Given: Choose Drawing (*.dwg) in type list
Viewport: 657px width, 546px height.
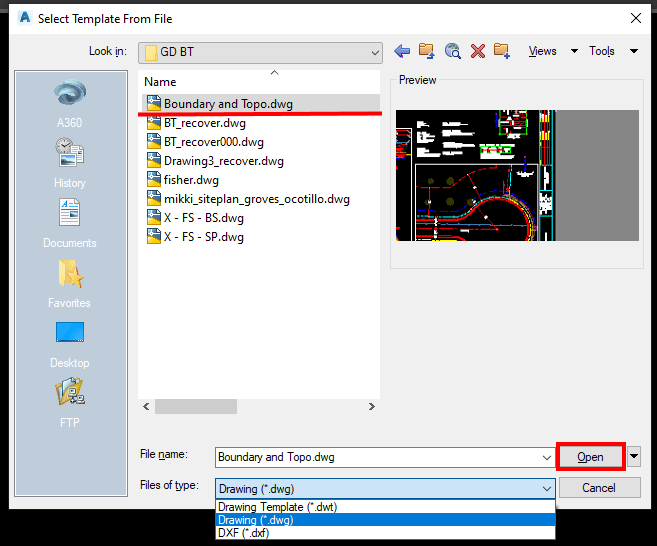Looking at the screenshot, I should 385,520.
